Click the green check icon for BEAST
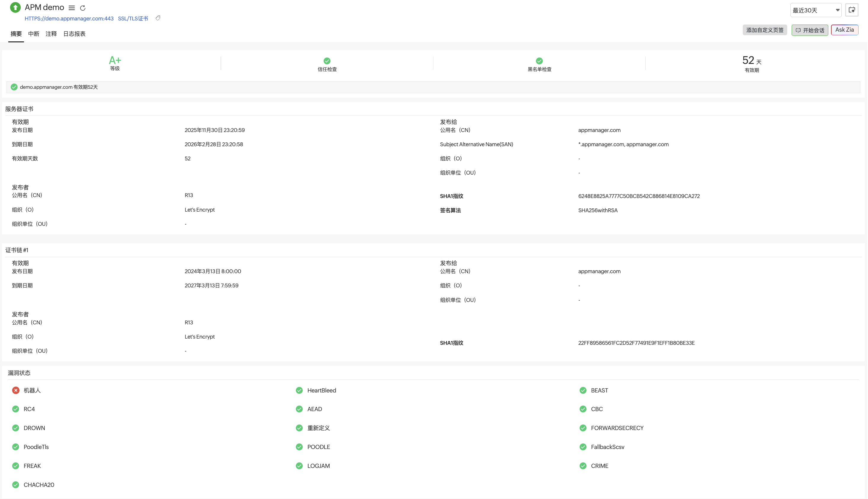Screen dimensions: 868x499 coord(583,390)
